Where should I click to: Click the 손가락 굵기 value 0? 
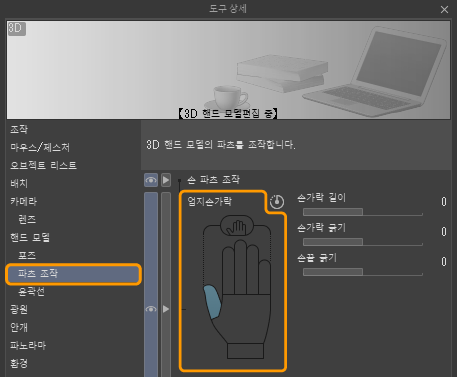coord(444,232)
